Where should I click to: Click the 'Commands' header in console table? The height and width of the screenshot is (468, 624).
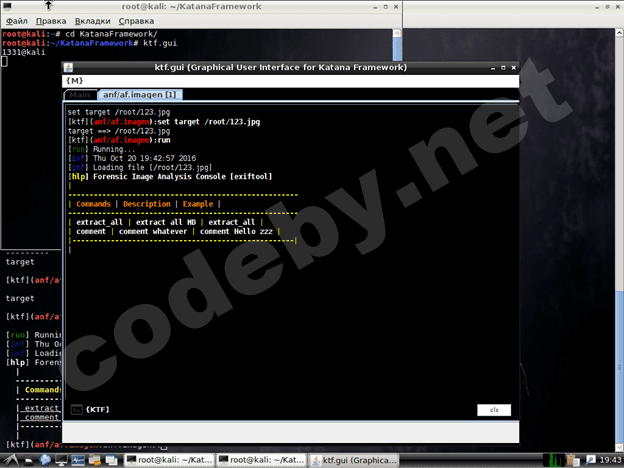[x=93, y=204]
